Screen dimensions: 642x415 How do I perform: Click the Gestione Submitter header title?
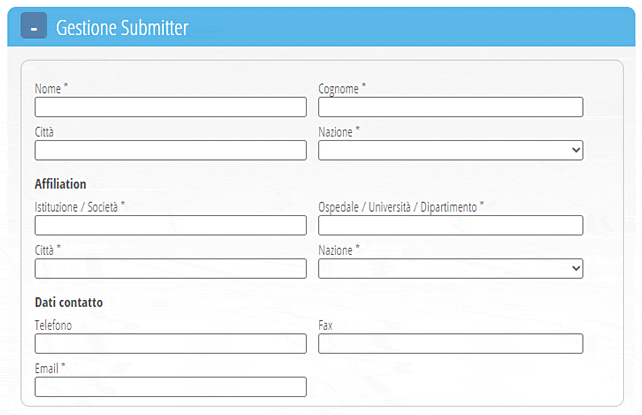(122, 28)
